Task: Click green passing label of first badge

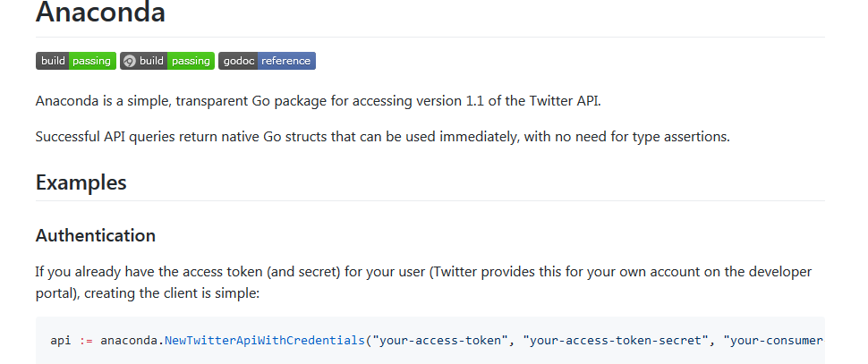Action: pyautogui.click(x=92, y=61)
